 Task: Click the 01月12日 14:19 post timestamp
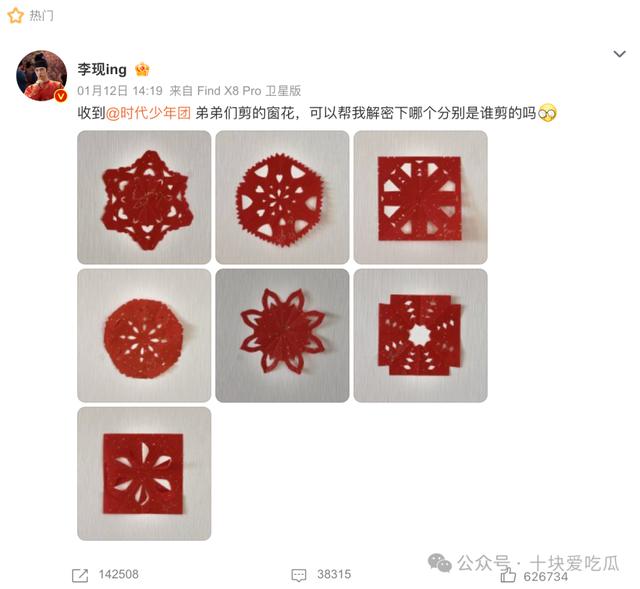[x=120, y=91]
